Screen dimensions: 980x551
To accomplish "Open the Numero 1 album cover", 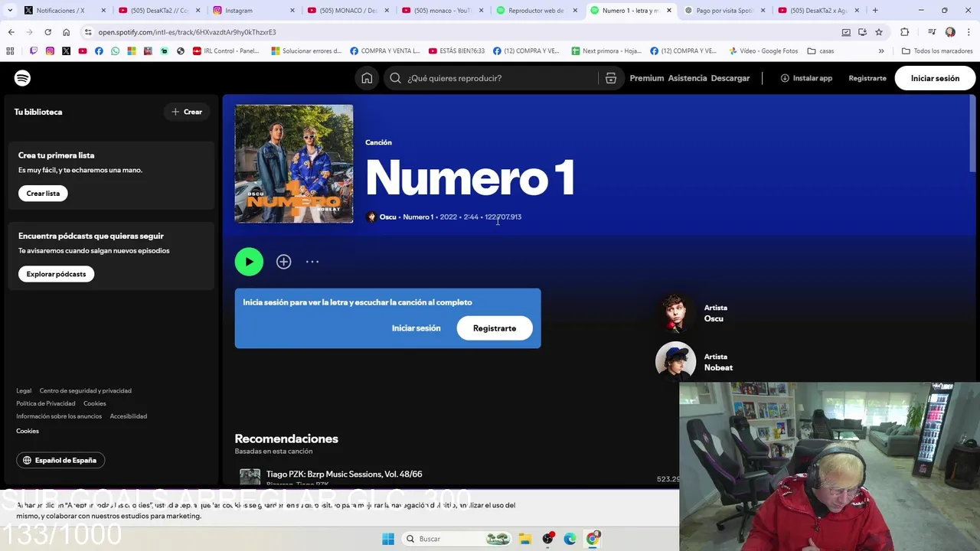I will pyautogui.click(x=294, y=164).
